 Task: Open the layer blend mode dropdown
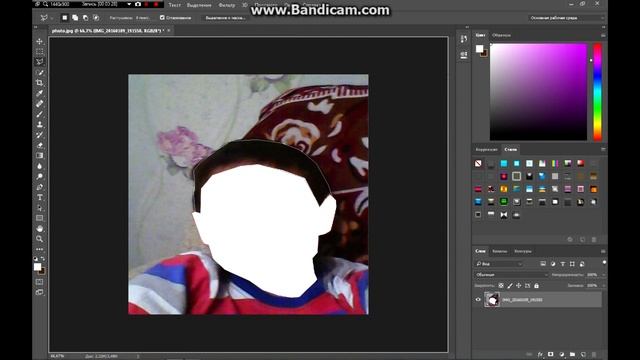(x=511, y=275)
